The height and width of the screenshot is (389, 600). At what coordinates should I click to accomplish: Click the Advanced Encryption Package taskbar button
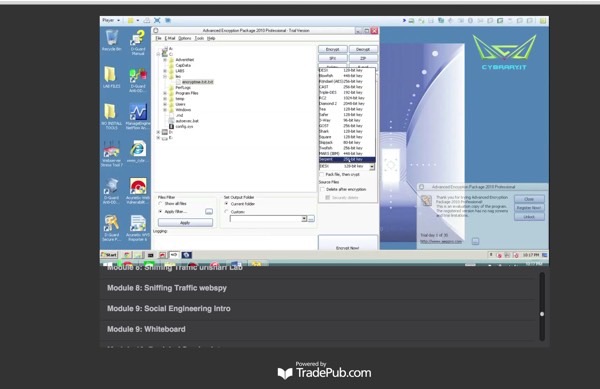(x=174, y=255)
